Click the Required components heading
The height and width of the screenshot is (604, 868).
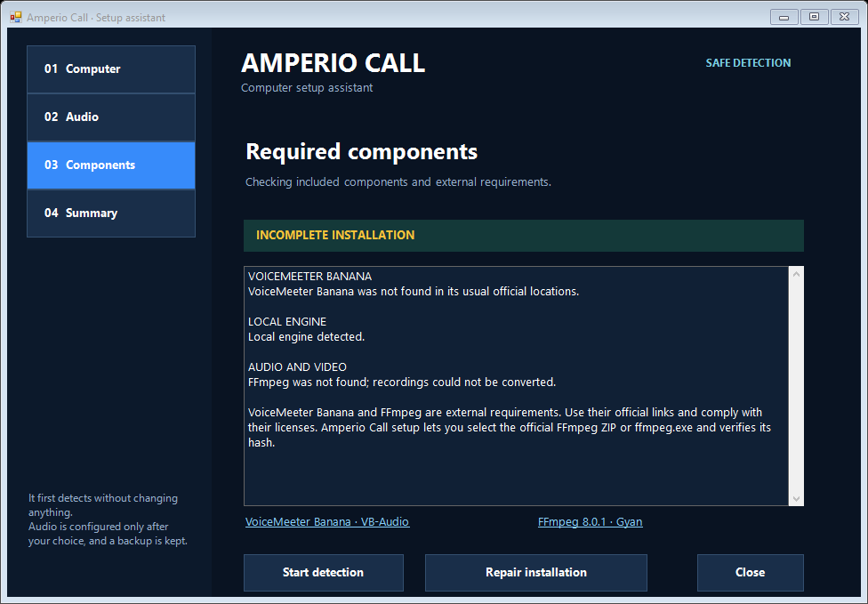[x=361, y=152]
